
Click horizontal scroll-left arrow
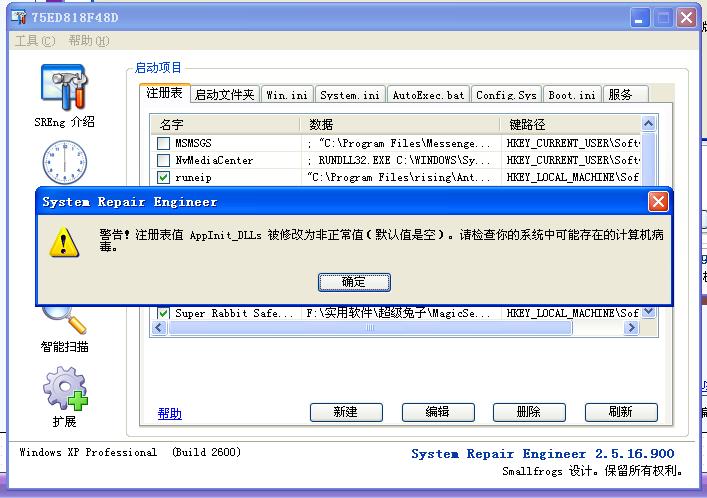159,327
